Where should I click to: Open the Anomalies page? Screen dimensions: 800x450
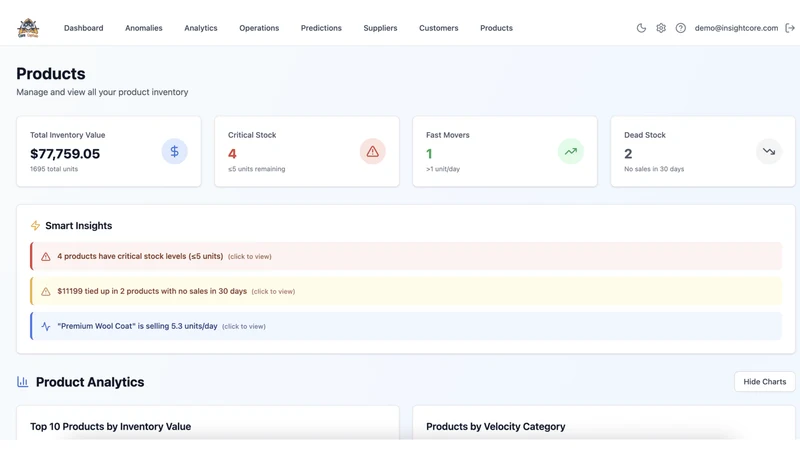(144, 28)
